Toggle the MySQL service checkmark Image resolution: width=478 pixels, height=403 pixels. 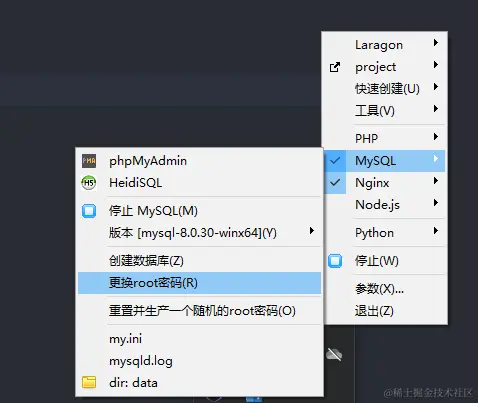point(335,161)
